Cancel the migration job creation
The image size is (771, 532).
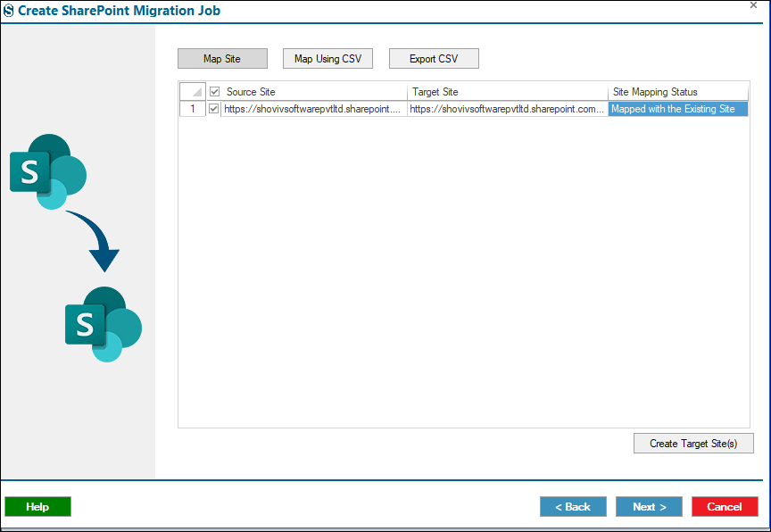[x=725, y=506]
